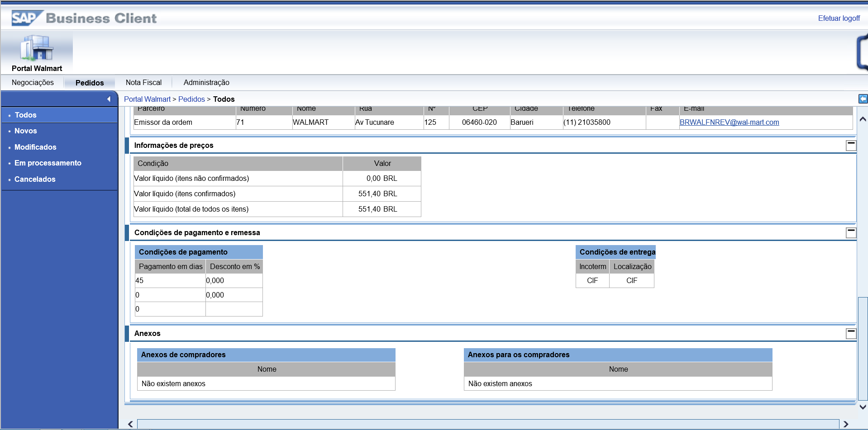Click Incoterm column header

tap(592, 266)
